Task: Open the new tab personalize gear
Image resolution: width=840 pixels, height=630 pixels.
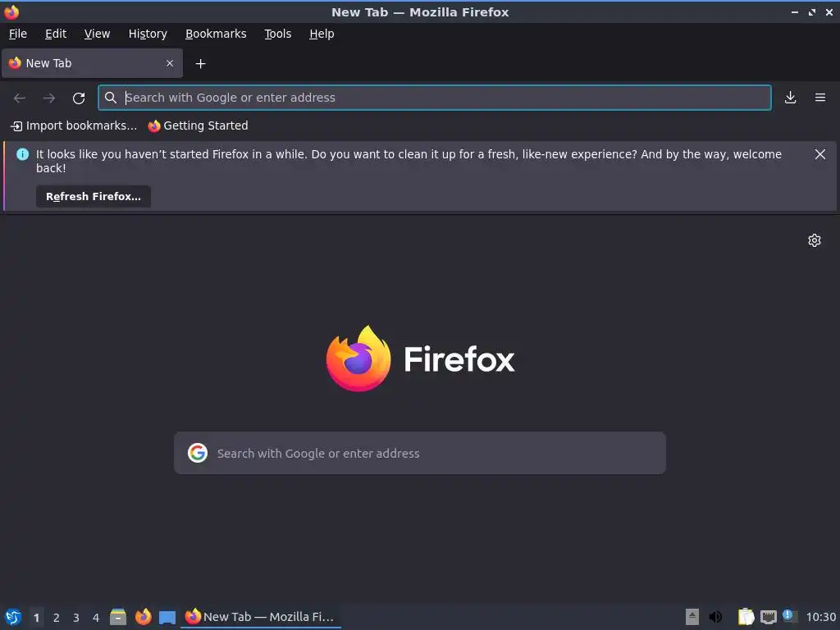Action: pyautogui.click(x=815, y=240)
